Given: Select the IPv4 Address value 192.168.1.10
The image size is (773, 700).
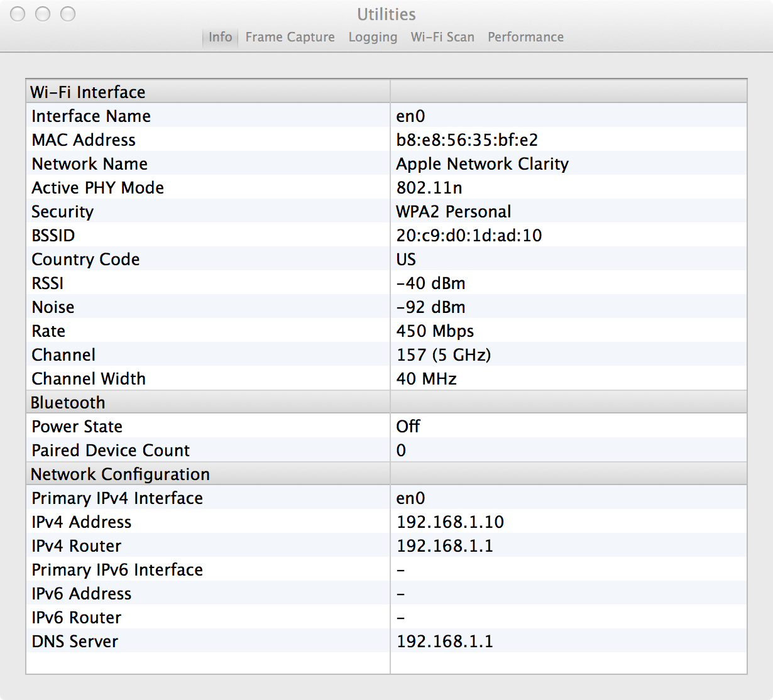Looking at the screenshot, I should point(450,522).
